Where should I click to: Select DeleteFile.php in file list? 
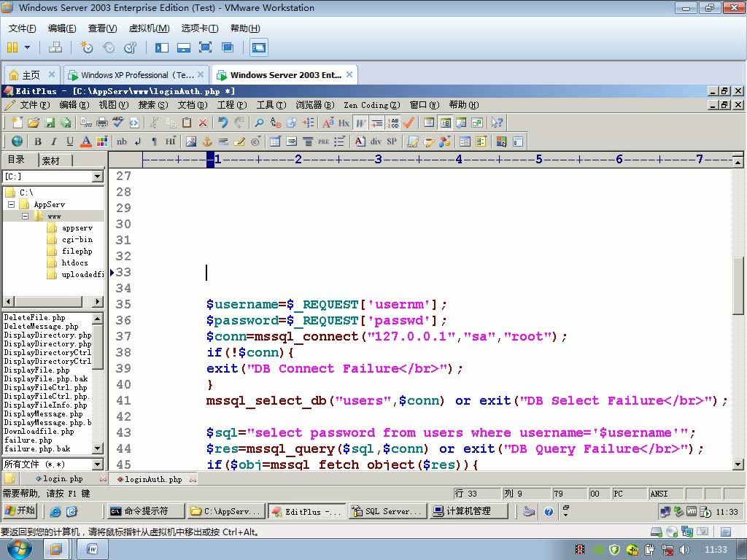tap(35, 318)
